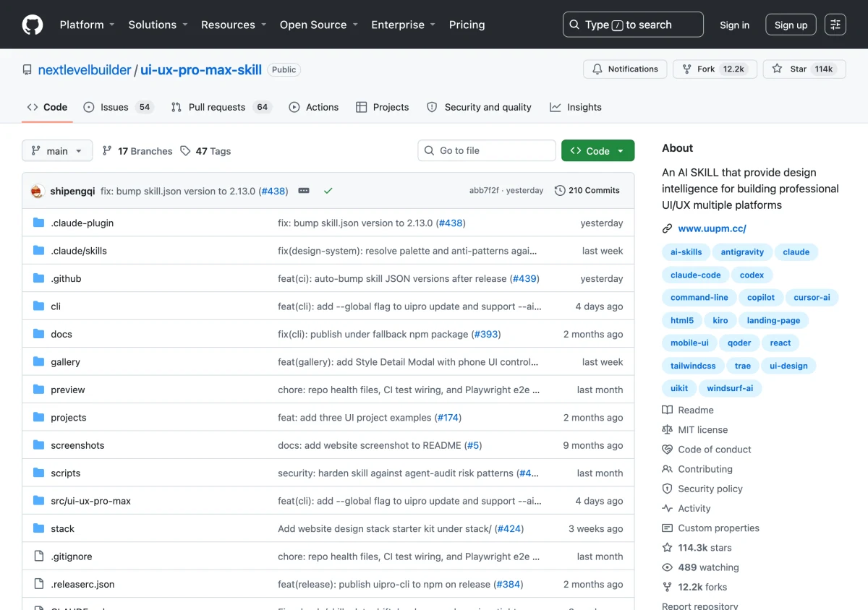Open the Pull requests tab
Image resolution: width=868 pixels, height=610 pixels.
[220, 107]
